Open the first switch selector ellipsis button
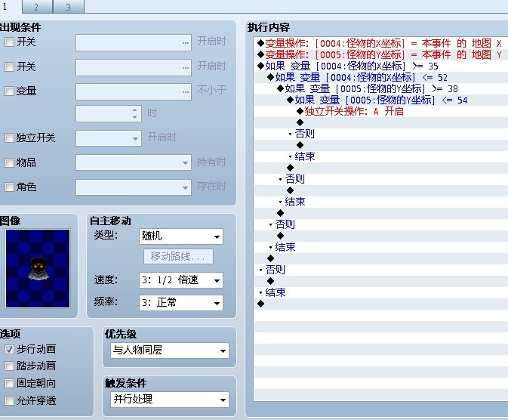Viewport: 508px width, 420px height. (186, 43)
